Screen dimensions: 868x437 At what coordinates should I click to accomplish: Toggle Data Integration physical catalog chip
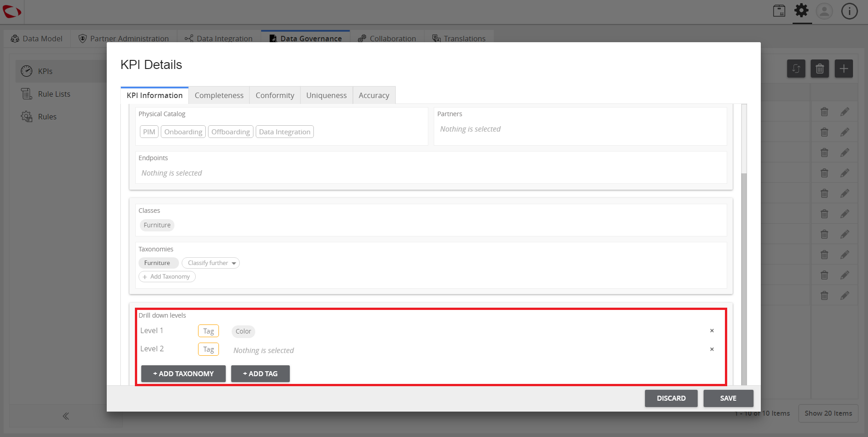click(x=285, y=132)
